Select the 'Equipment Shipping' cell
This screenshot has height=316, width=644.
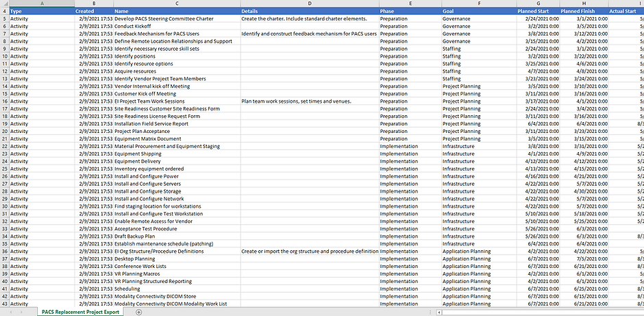click(x=177, y=154)
